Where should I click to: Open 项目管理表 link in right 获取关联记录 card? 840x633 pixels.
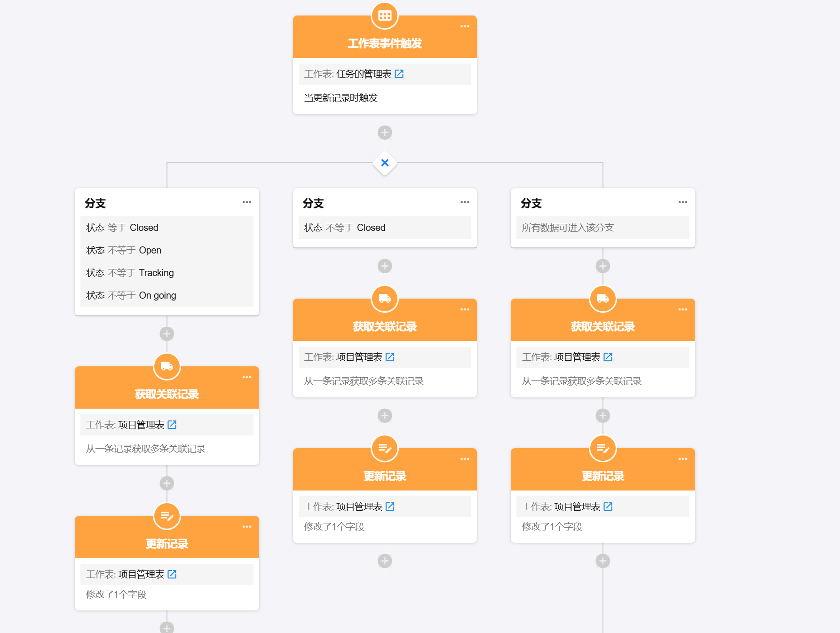point(608,357)
